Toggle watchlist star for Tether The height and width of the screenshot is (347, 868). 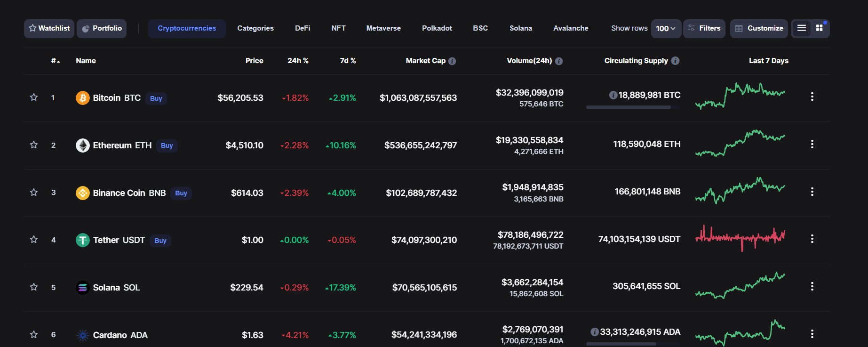point(34,240)
